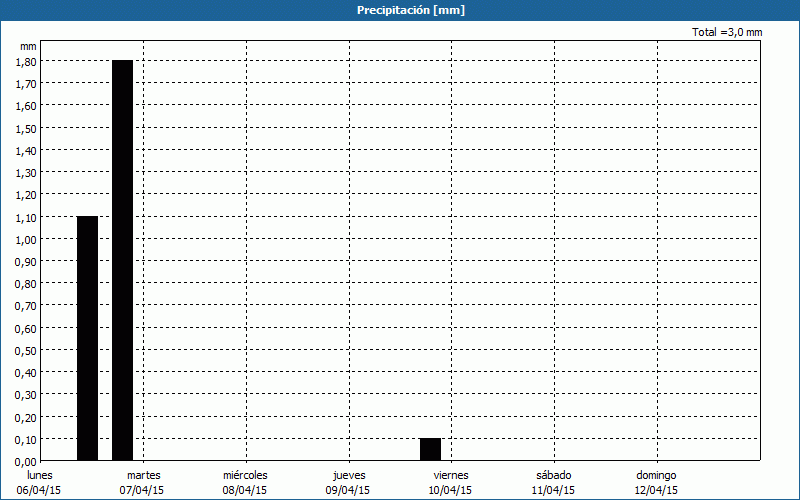Click the 12/04/15 date label
This screenshot has width=800, height=500.
[x=656, y=490]
